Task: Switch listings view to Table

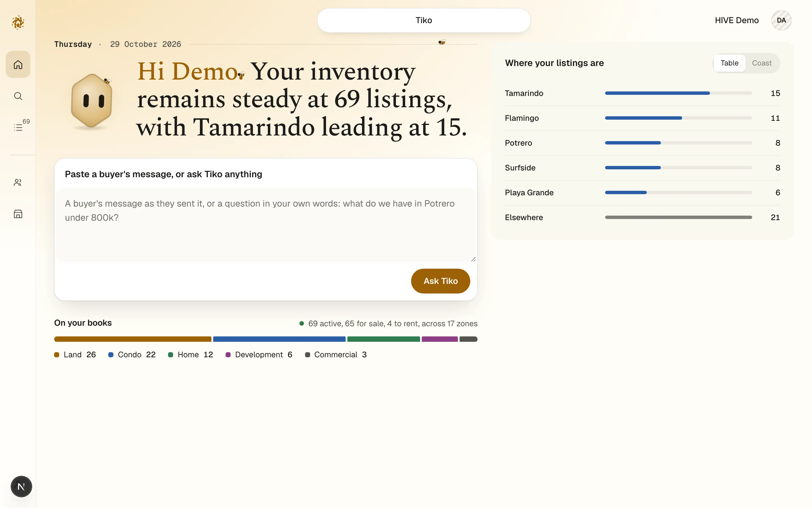Action: pos(729,63)
